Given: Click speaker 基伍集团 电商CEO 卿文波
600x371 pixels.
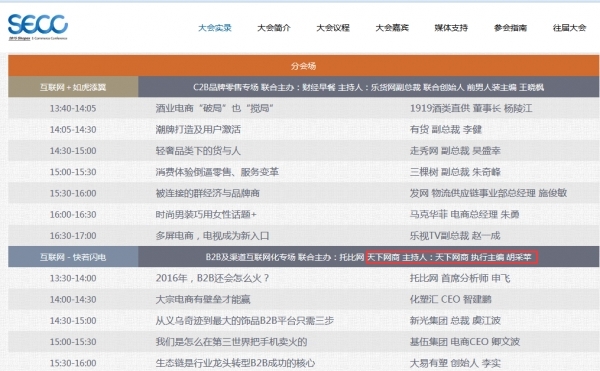Looking at the screenshot, I should [x=465, y=342].
